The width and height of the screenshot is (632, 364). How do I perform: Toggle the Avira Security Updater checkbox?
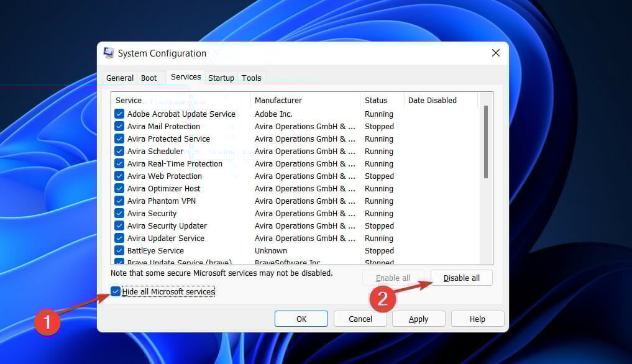pos(119,225)
